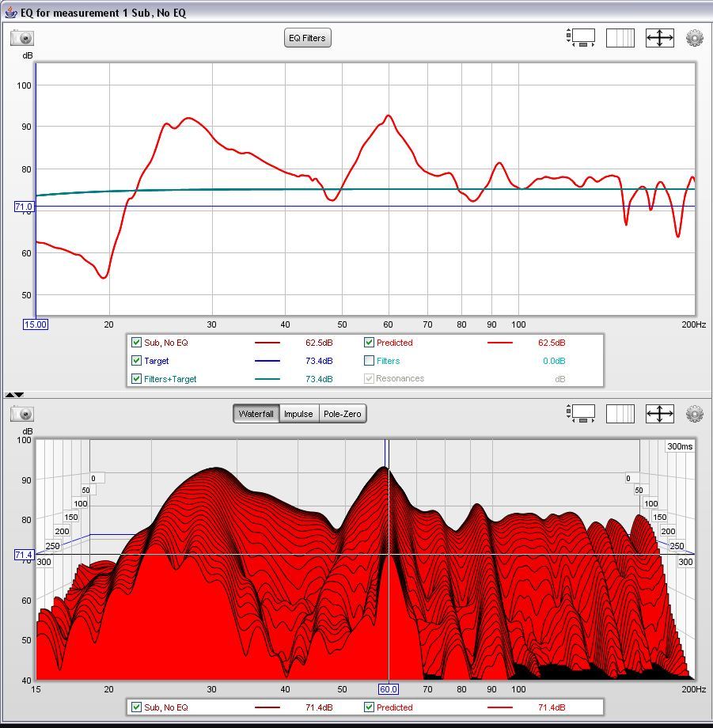
Task: Switch to the Impulse tab
Action: coord(298,413)
